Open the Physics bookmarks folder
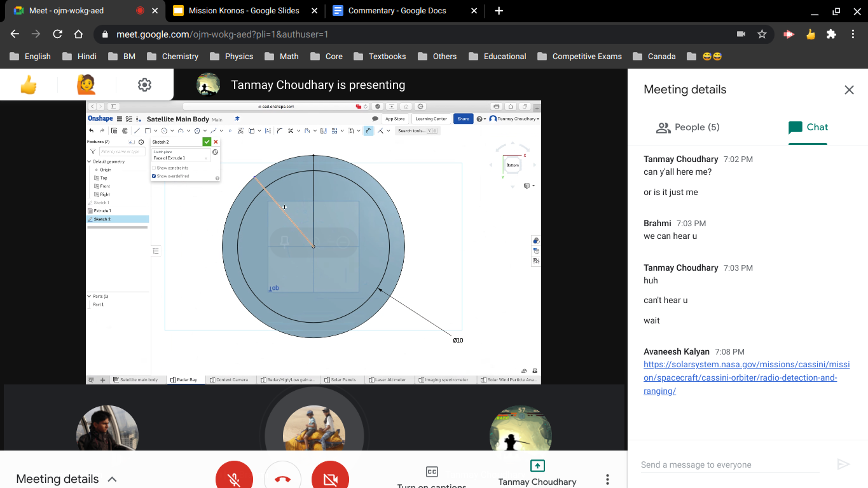This screenshot has width=868, height=488. (x=231, y=56)
